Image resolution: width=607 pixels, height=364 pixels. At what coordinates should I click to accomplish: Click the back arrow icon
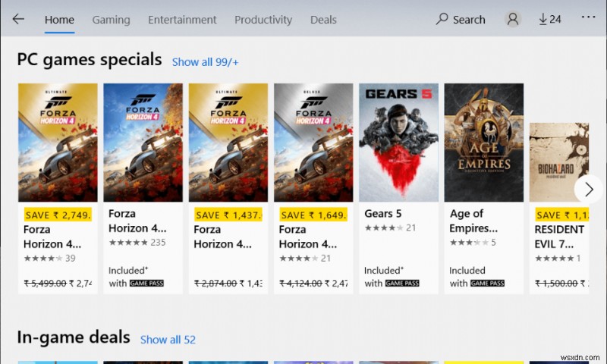[x=18, y=20]
